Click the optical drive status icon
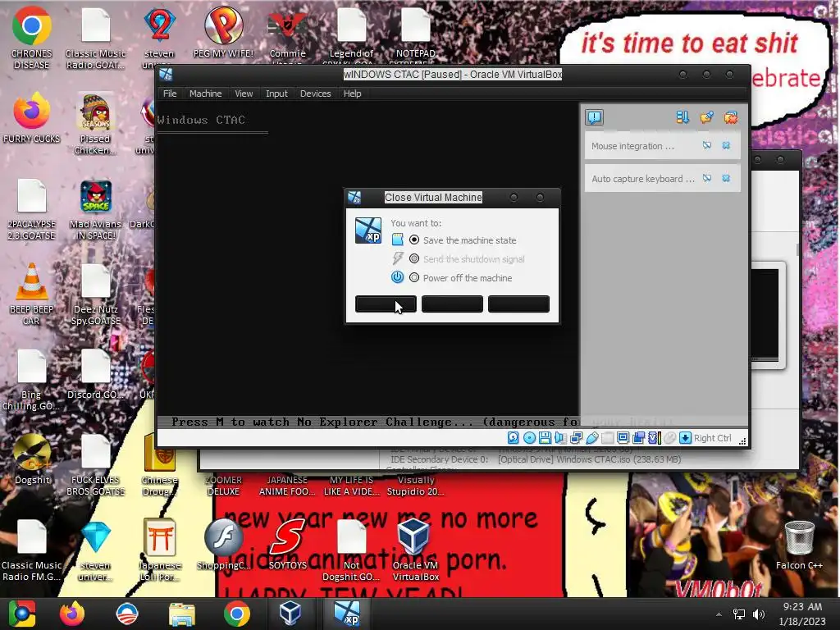Screen dimensions: 840x630 pyautogui.click(x=529, y=438)
